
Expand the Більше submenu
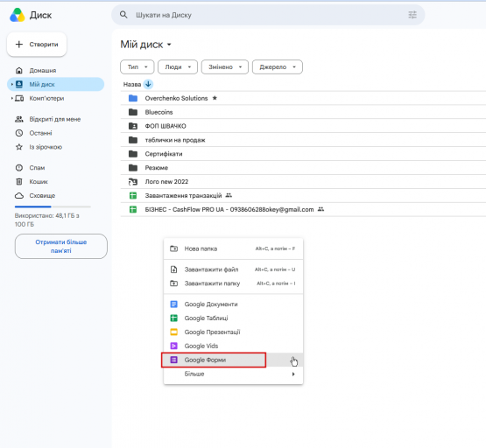[234, 374]
